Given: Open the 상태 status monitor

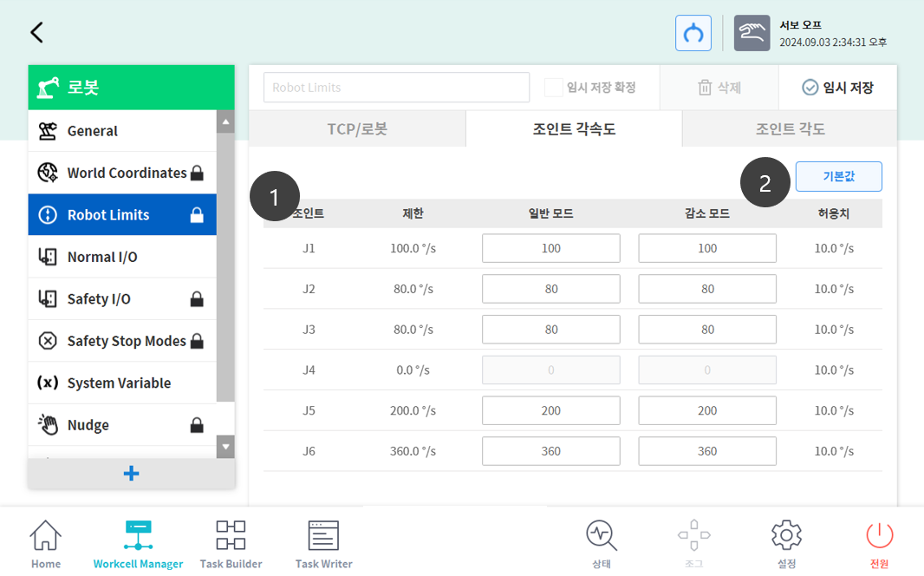Looking at the screenshot, I should click(x=602, y=545).
